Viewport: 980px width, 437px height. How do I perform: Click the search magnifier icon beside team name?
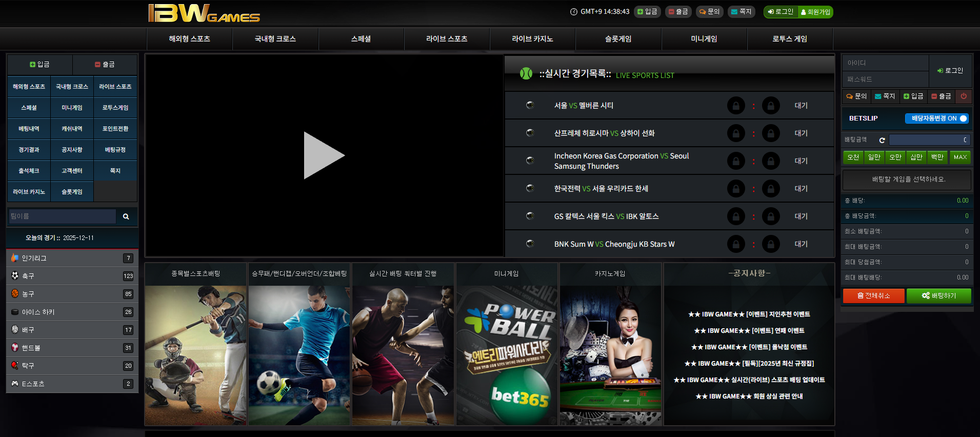(126, 216)
